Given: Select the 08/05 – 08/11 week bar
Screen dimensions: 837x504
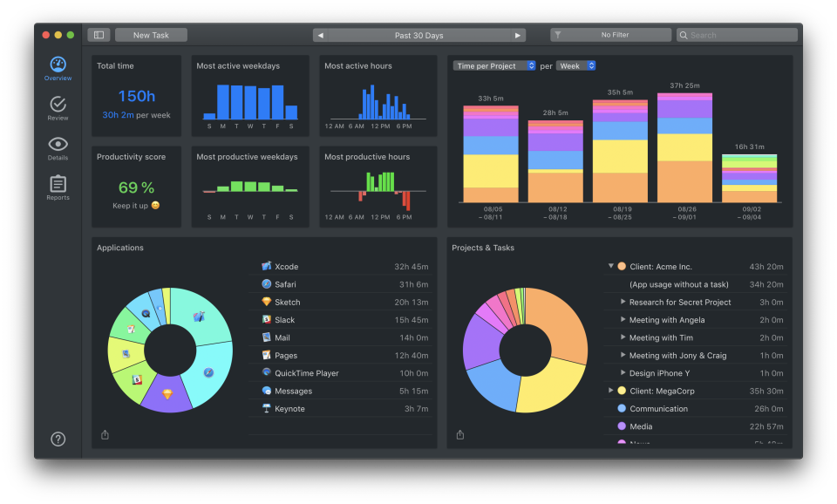Looking at the screenshot, I should [491, 153].
